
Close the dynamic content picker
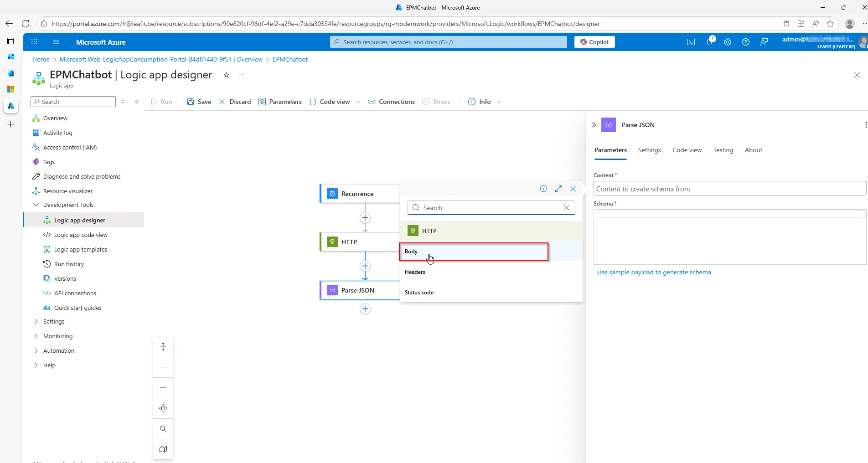click(x=573, y=189)
